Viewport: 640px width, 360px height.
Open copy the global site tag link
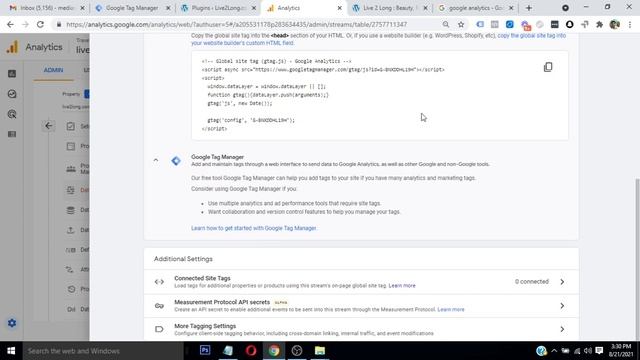click(378, 39)
